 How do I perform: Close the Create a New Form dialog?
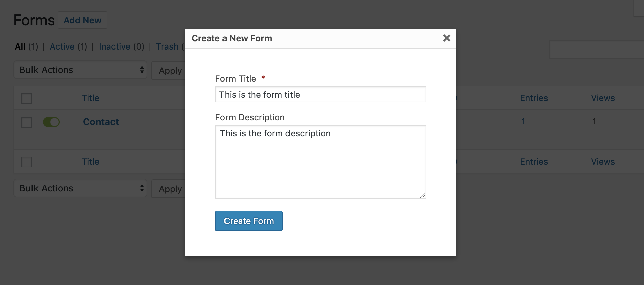coord(446,38)
